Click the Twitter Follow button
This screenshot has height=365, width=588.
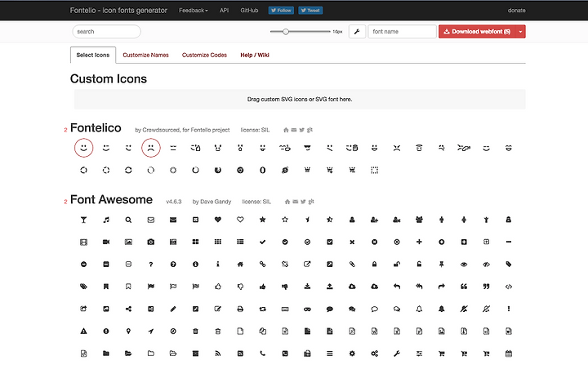pos(281,11)
